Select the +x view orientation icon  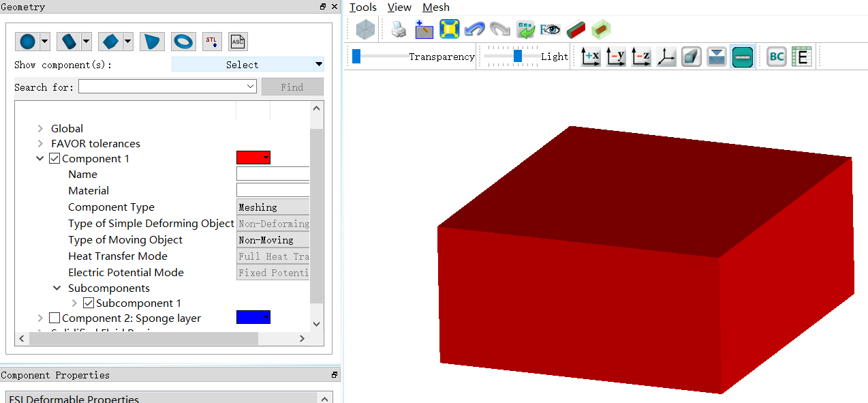click(590, 57)
